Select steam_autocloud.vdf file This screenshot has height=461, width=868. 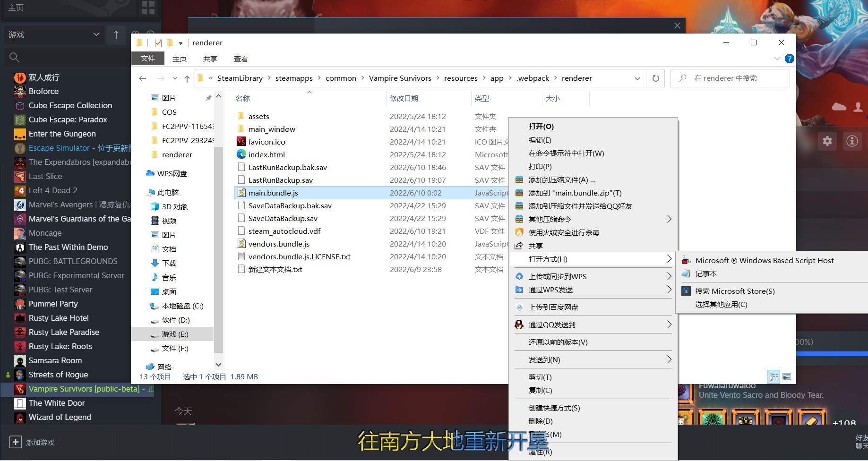point(284,231)
